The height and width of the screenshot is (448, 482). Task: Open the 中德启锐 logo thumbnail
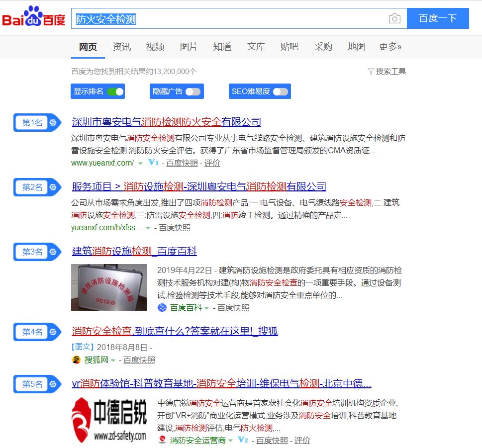click(109, 420)
